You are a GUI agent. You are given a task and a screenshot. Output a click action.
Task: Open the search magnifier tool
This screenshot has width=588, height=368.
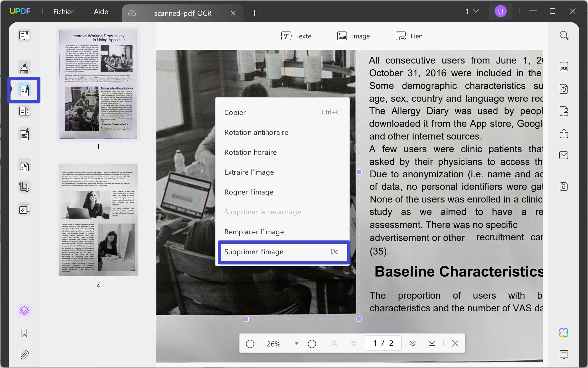click(564, 35)
